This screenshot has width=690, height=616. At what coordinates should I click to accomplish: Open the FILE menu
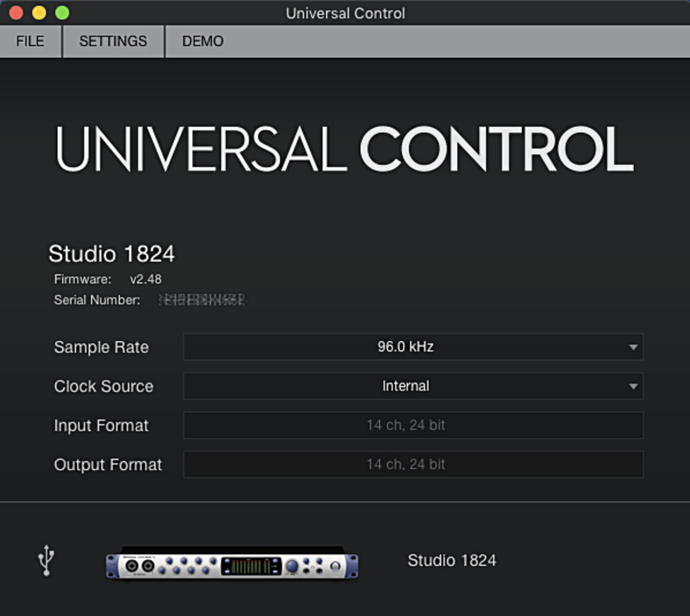click(x=30, y=41)
